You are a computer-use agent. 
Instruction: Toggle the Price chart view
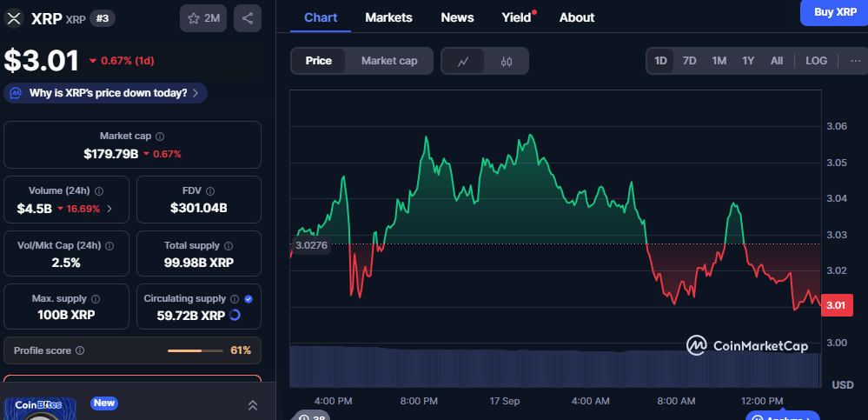pyautogui.click(x=318, y=61)
